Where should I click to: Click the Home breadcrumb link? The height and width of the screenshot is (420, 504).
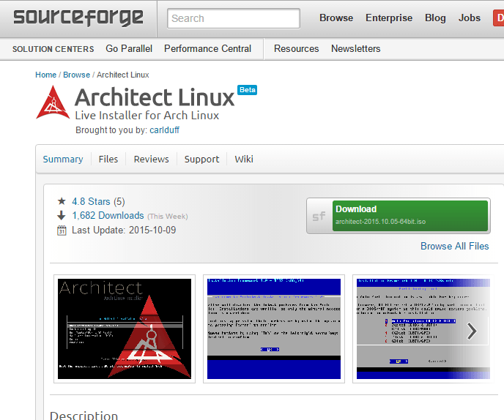coord(45,75)
